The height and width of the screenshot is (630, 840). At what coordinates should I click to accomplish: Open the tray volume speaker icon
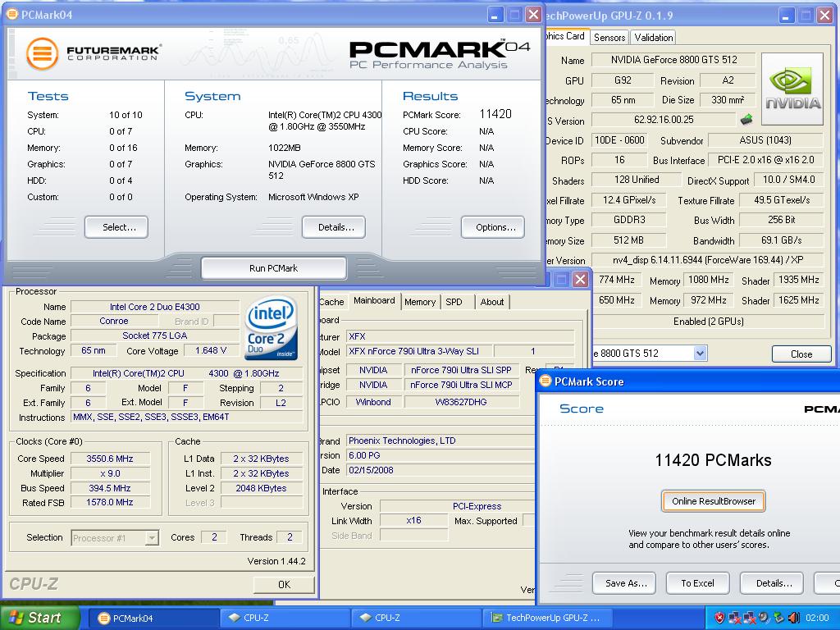[x=794, y=619]
